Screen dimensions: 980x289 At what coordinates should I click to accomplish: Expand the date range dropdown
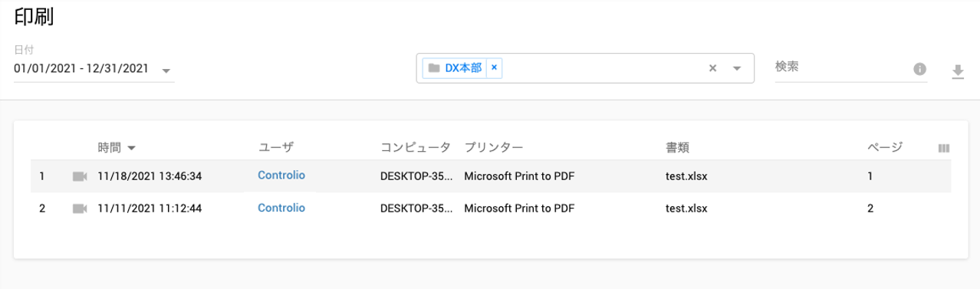pos(166,71)
